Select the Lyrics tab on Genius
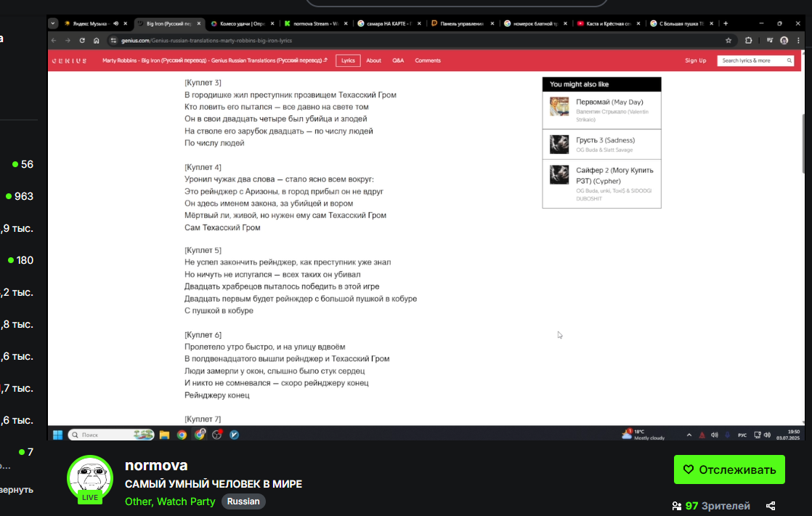 point(348,60)
